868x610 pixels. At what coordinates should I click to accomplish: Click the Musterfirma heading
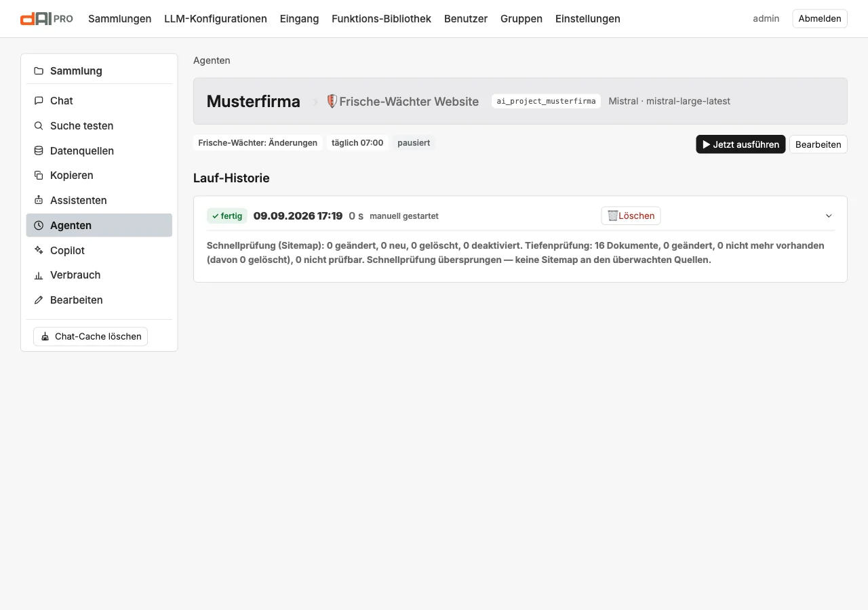254,102
